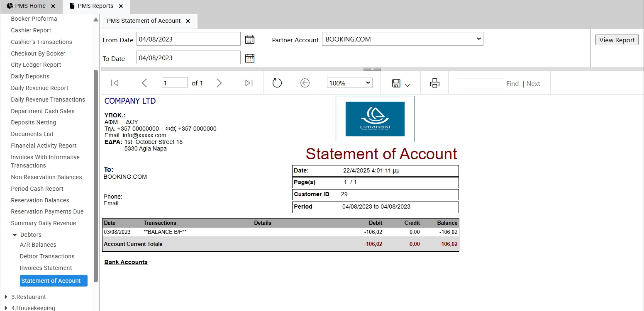This screenshot has width=644, height=311.
Task: Collapse the Debtors tree group
Action: [15, 235]
